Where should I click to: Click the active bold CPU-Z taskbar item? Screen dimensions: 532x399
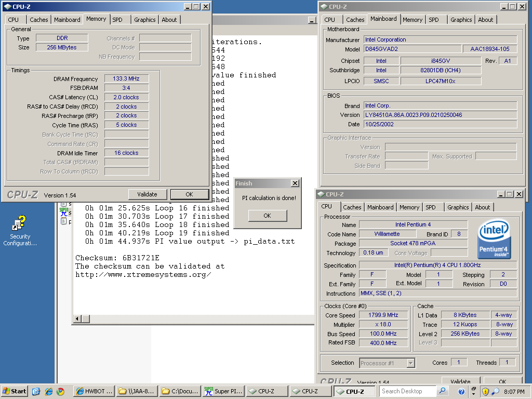(354, 391)
